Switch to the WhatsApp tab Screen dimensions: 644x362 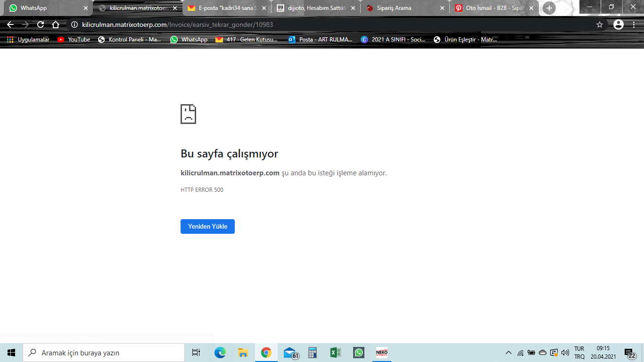42,8
